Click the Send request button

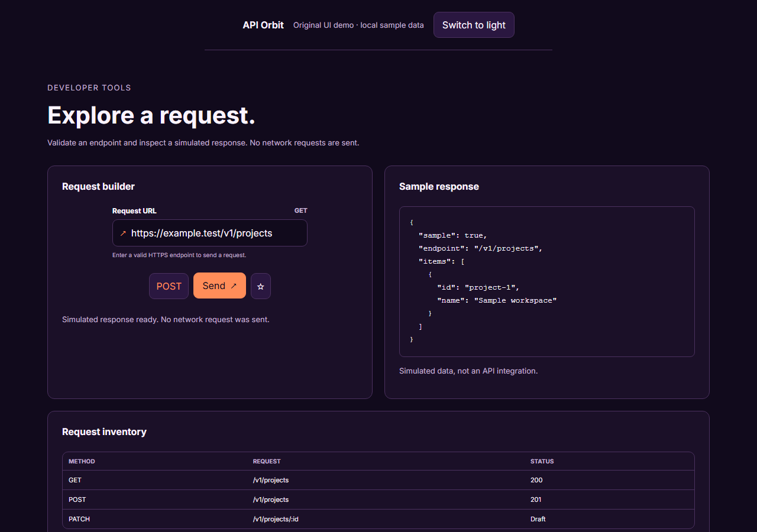pos(219,286)
